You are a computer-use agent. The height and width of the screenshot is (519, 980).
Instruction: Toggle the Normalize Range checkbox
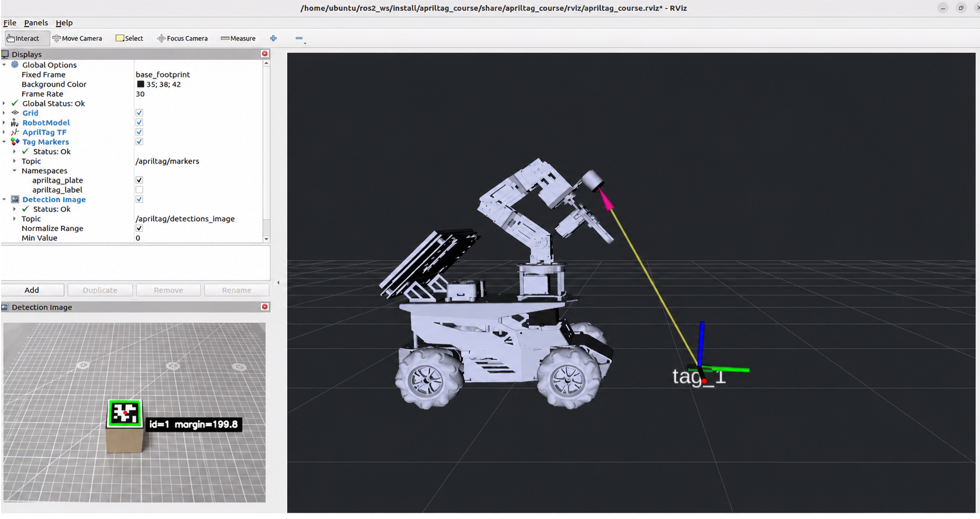coord(139,229)
